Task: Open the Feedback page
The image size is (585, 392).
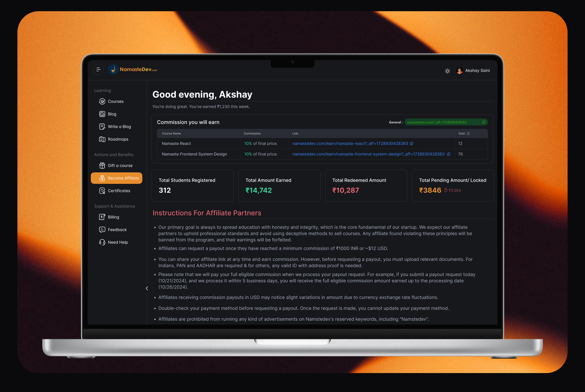Action: [117, 230]
